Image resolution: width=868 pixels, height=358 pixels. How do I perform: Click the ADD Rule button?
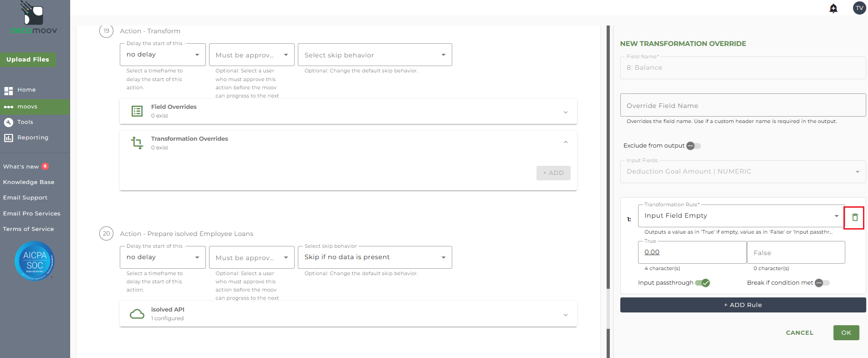(743, 305)
